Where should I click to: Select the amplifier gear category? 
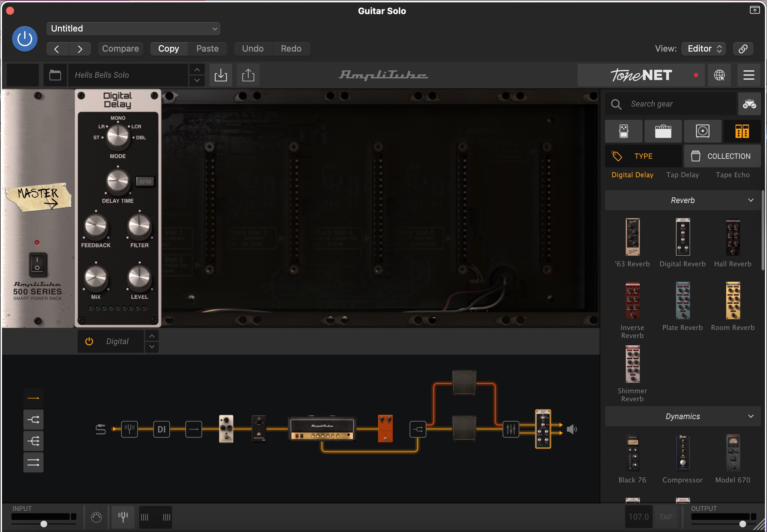pyautogui.click(x=663, y=131)
